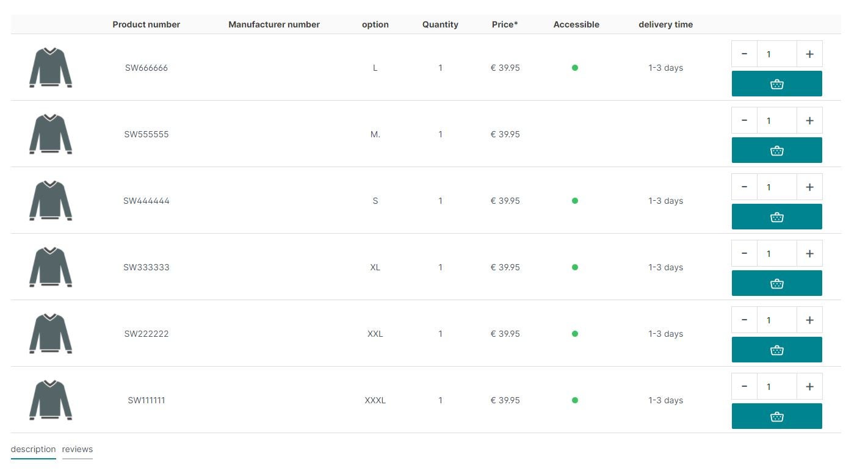
Task: Click the S option cell
Action: [375, 201]
